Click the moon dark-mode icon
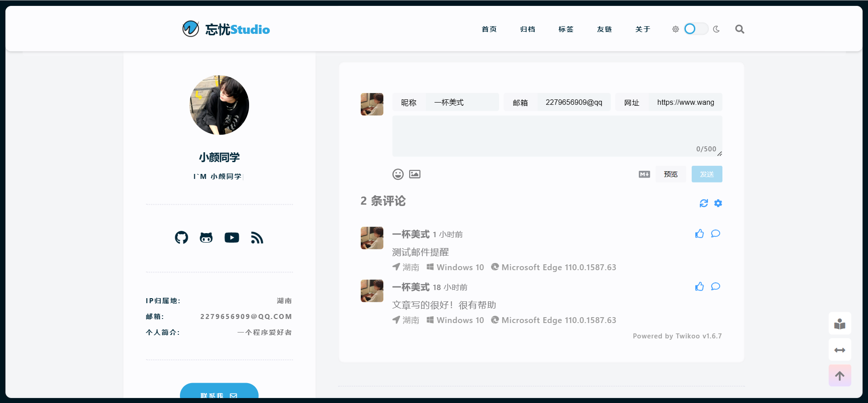This screenshot has height=403, width=868. click(716, 29)
